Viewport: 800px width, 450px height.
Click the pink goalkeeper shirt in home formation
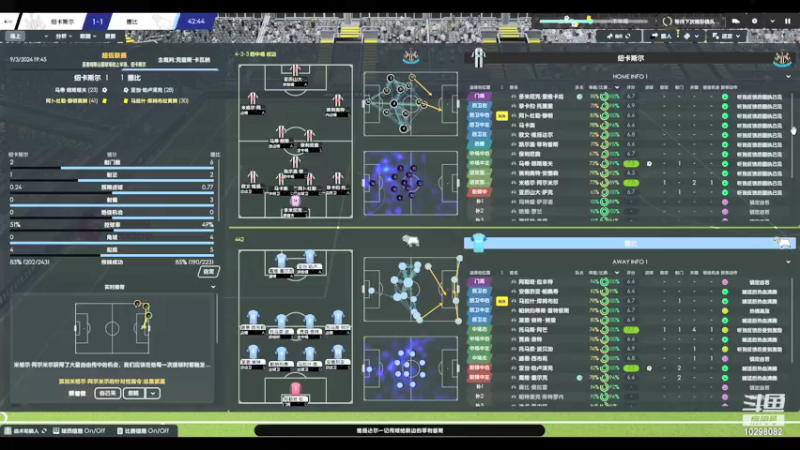[295, 201]
